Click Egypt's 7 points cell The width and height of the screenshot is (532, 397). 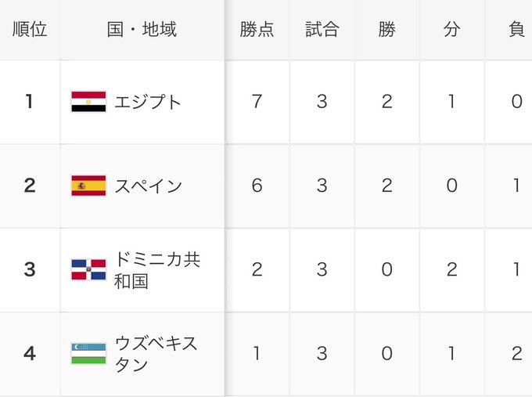[257, 102]
